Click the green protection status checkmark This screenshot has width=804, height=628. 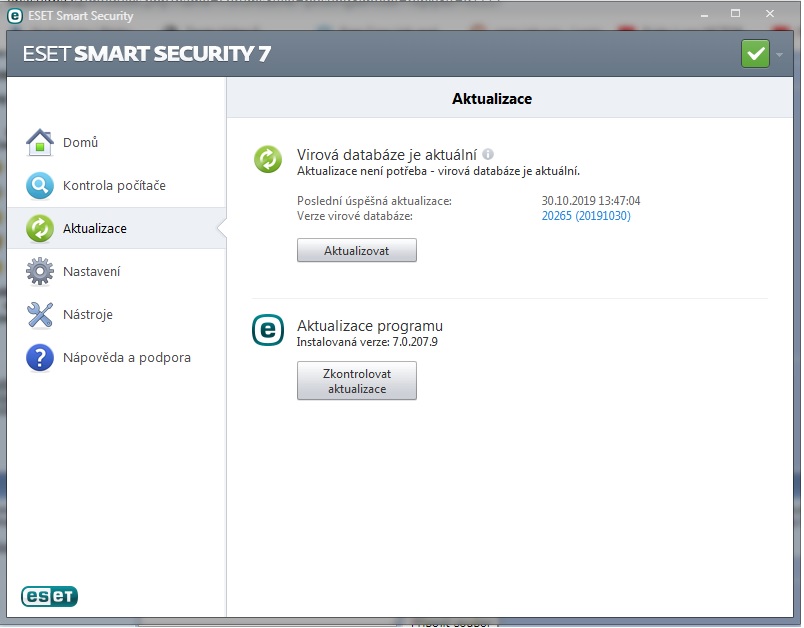click(x=755, y=53)
